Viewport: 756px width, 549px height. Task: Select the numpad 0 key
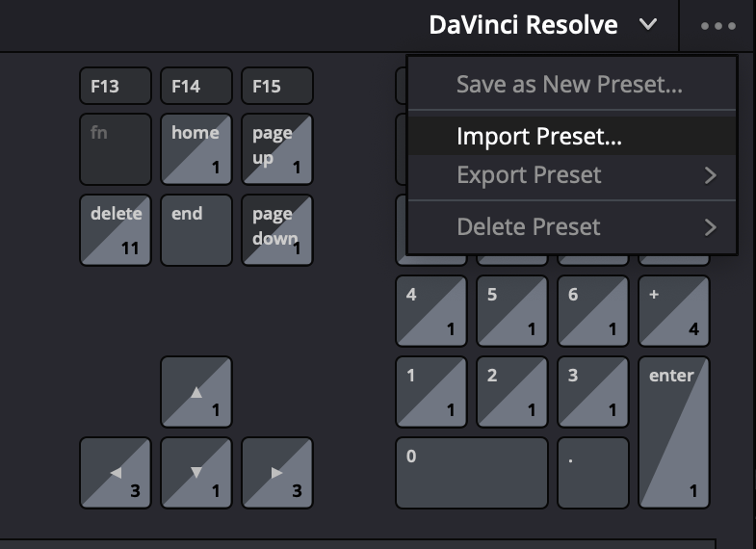[x=472, y=473]
